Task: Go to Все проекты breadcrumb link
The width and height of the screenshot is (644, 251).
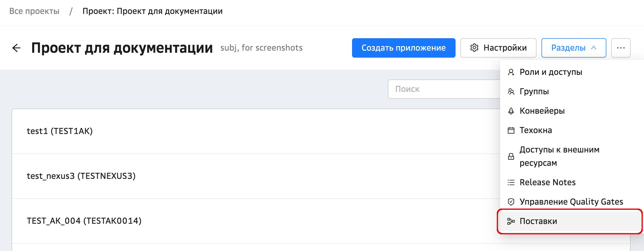Action: click(34, 11)
